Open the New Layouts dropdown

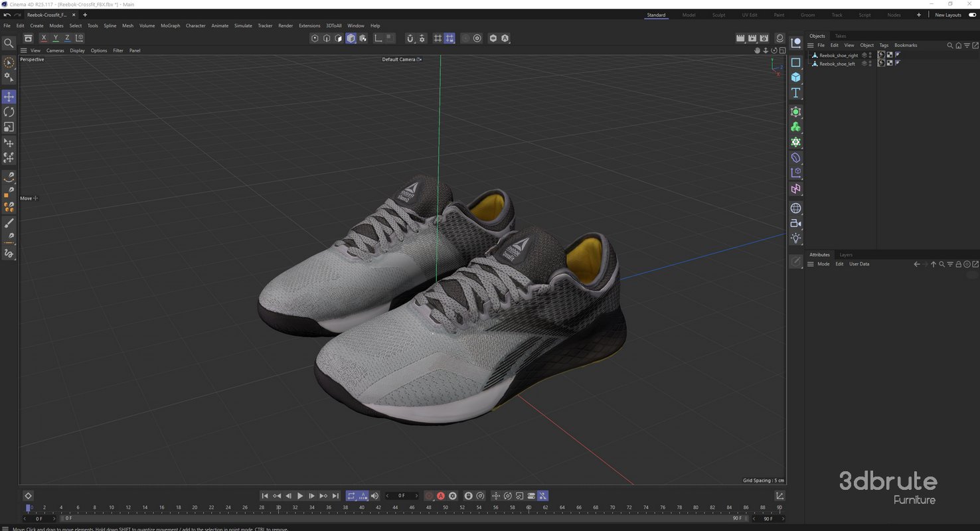(x=948, y=14)
